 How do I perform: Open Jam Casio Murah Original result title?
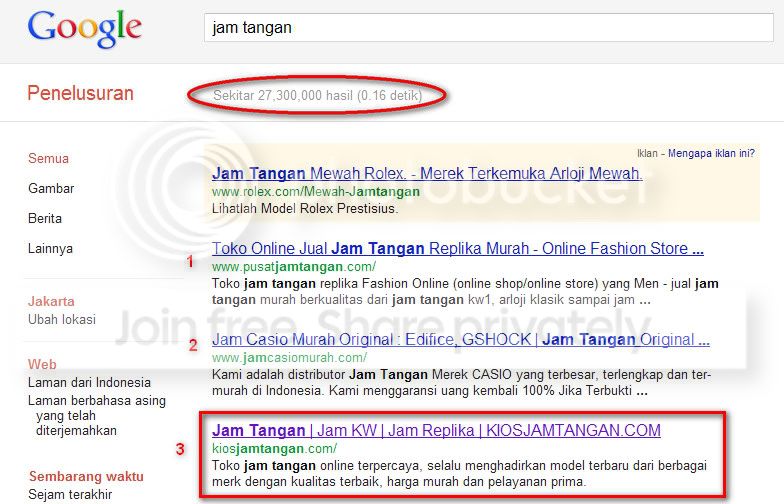coord(460,340)
